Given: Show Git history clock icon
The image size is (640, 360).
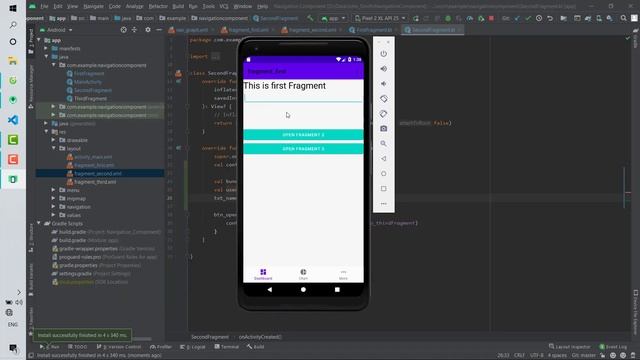Looking at the screenshot, I should pos(539,18).
